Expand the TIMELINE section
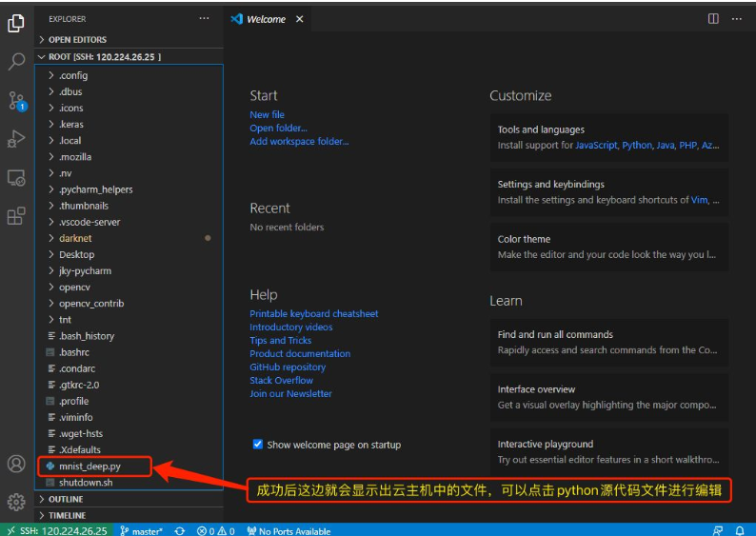This screenshot has width=756, height=536. (x=129, y=515)
